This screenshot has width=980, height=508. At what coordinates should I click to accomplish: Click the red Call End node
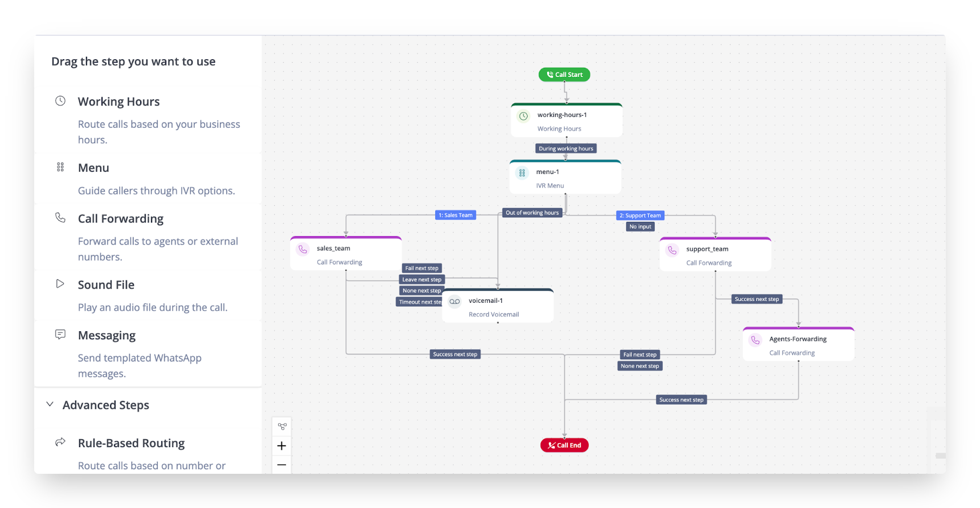coord(564,445)
